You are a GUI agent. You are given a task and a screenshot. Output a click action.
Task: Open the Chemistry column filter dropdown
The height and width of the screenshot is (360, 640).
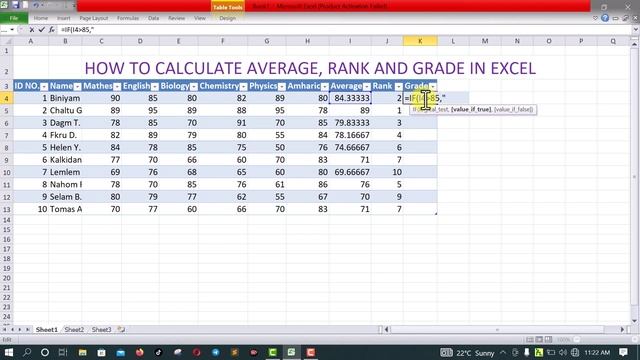(x=243, y=87)
